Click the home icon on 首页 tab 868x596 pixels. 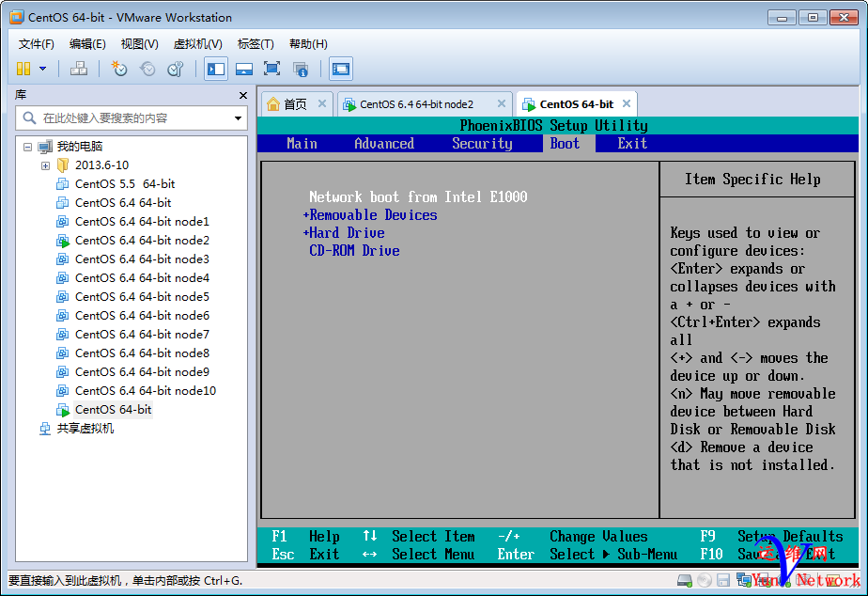point(273,104)
